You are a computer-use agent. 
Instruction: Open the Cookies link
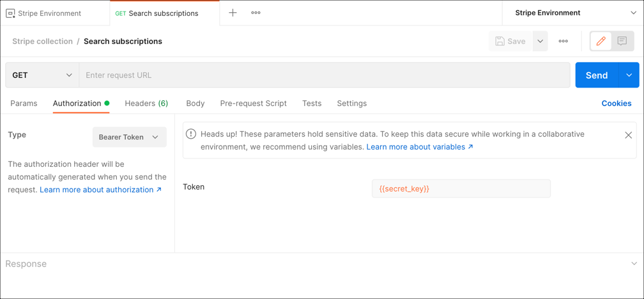616,103
